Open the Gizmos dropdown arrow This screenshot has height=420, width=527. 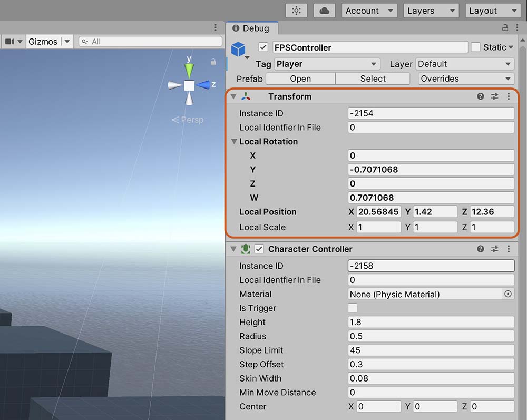pyautogui.click(x=67, y=41)
